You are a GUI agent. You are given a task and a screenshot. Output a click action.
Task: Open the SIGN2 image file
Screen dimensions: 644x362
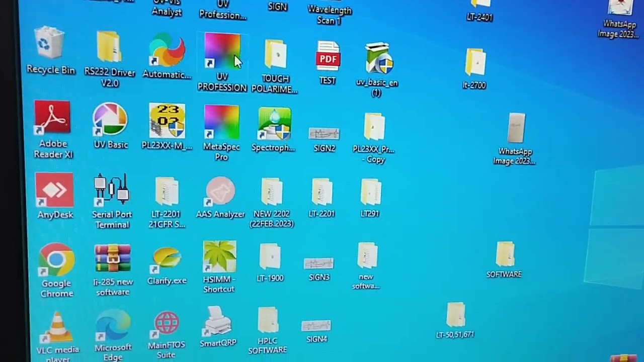click(x=324, y=134)
